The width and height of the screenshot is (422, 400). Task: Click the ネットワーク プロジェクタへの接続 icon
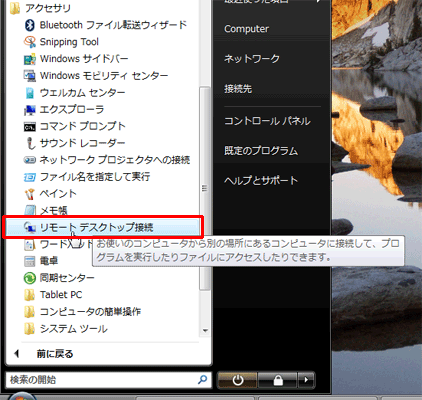[30, 160]
